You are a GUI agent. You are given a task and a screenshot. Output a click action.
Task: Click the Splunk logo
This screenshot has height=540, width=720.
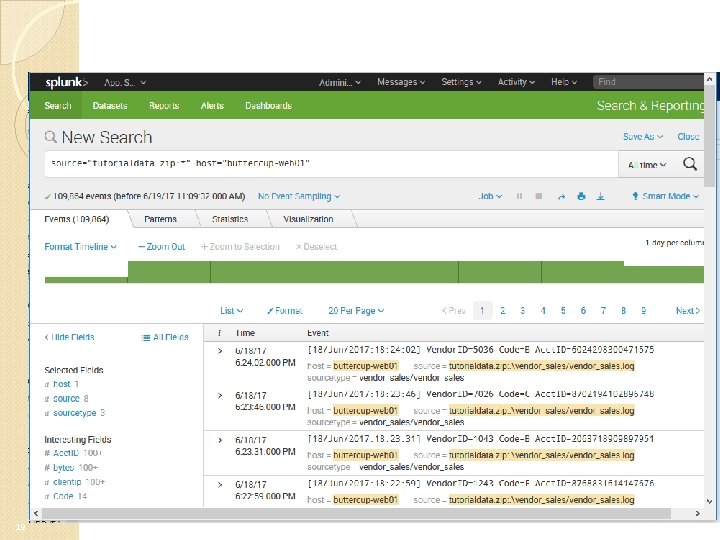click(x=67, y=82)
